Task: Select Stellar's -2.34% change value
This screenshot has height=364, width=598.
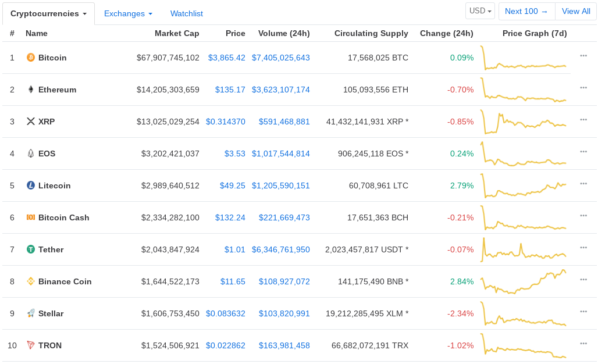Action: 460,313
